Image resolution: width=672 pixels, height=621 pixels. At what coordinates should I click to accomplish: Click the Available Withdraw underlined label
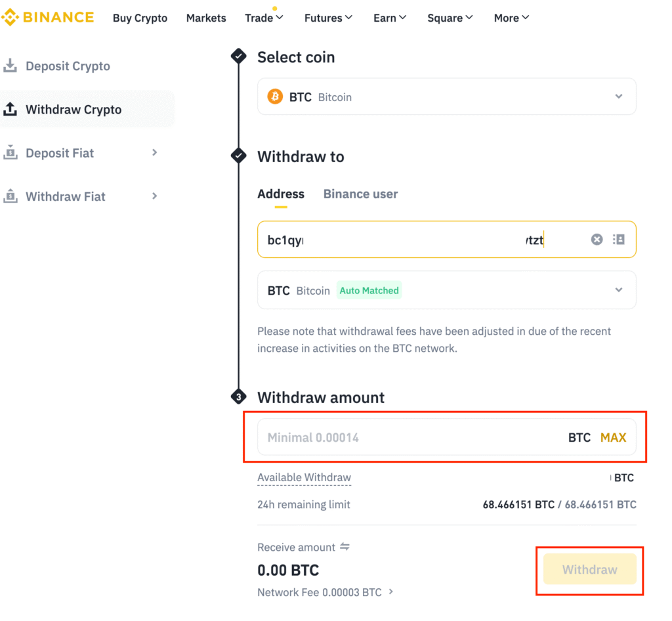(x=304, y=478)
